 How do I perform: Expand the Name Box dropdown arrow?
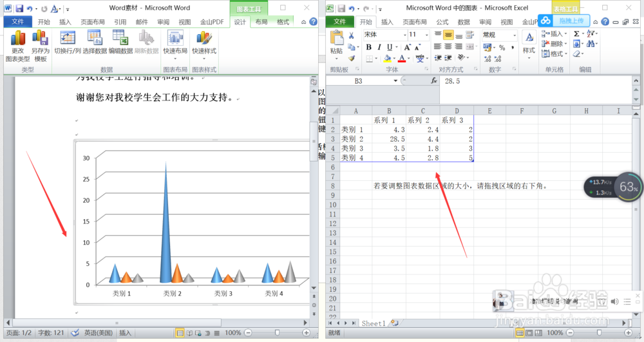click(395, 81)
